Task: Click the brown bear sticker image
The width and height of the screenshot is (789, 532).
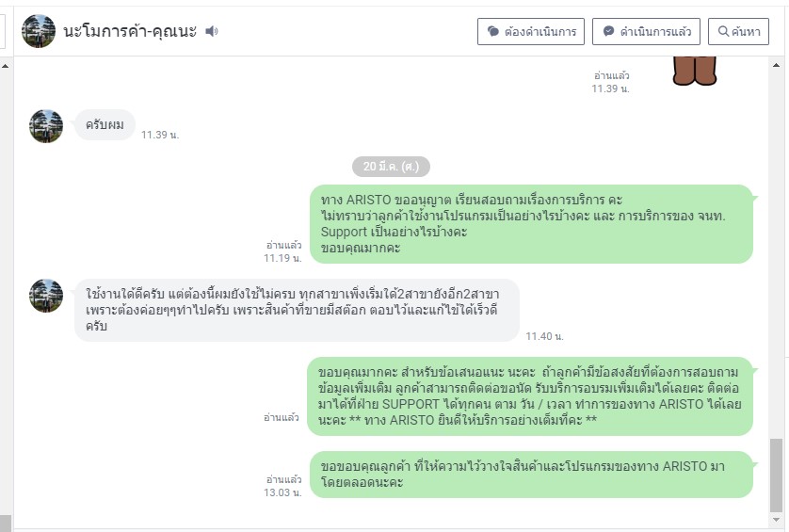Action: 695,71
